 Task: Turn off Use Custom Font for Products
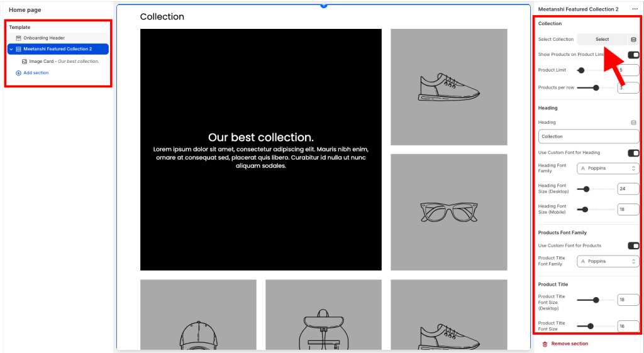[633, 246]
